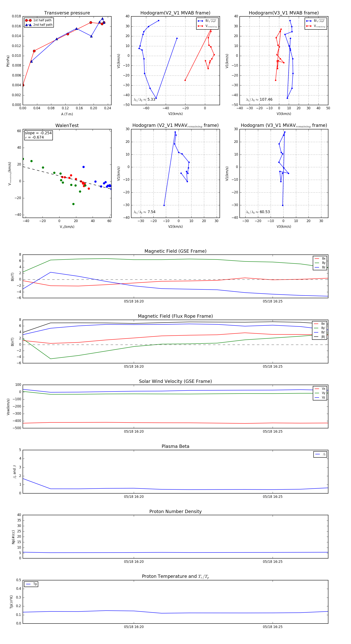Click the λ1/λ3 ≈ 60.53 annotation

click(x=258, y=212)
